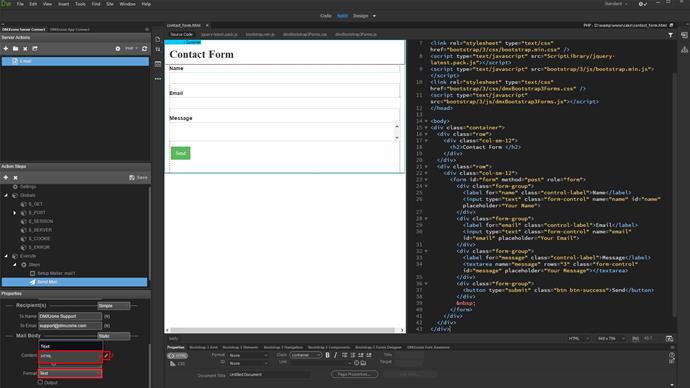
Task: Select the Send Mail step
Action: coord(74,282)
